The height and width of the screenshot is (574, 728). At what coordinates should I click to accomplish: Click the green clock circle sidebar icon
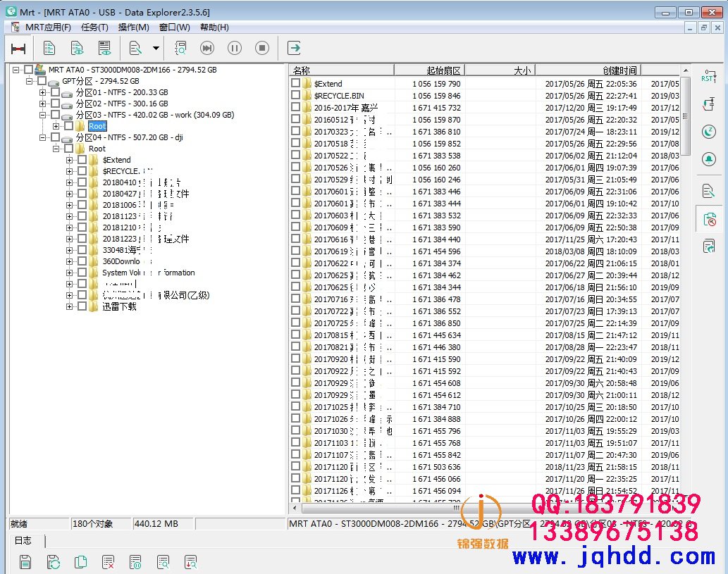(708, 132)
